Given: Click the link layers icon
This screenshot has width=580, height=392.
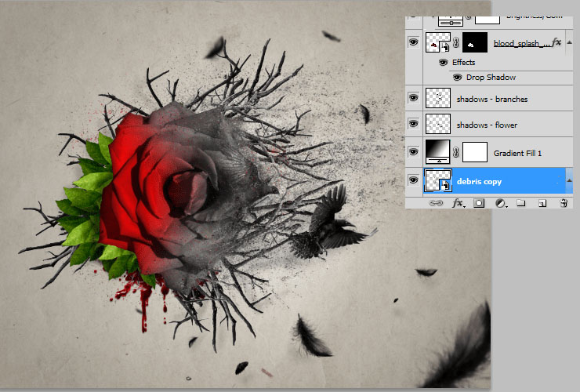Looking at the screenshot, I should 437,202.
